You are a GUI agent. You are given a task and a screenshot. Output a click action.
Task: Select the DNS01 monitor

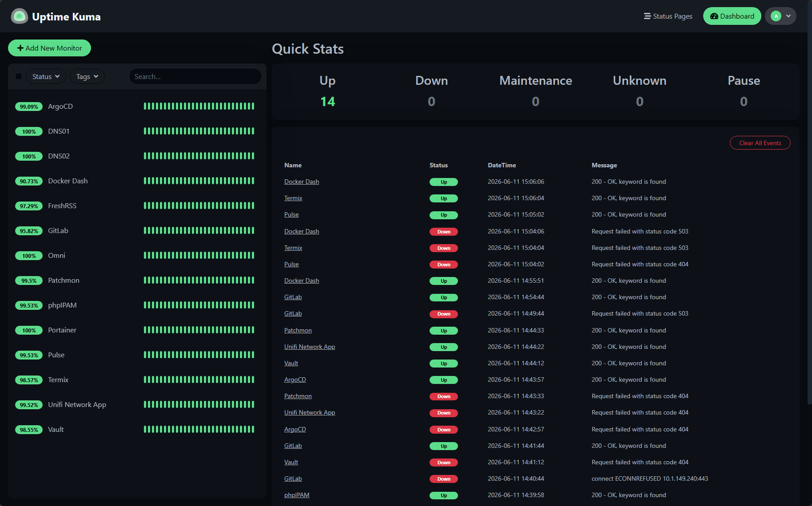[137, 131]
